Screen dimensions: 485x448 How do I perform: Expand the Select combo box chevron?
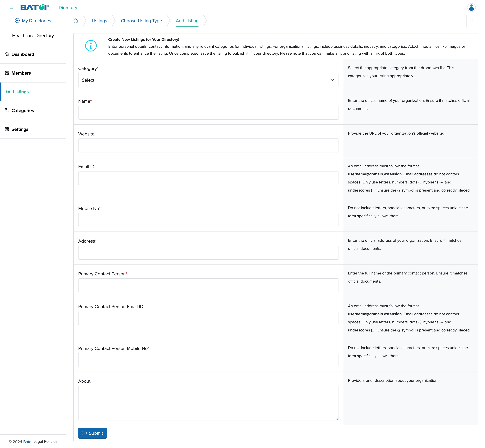333,80
